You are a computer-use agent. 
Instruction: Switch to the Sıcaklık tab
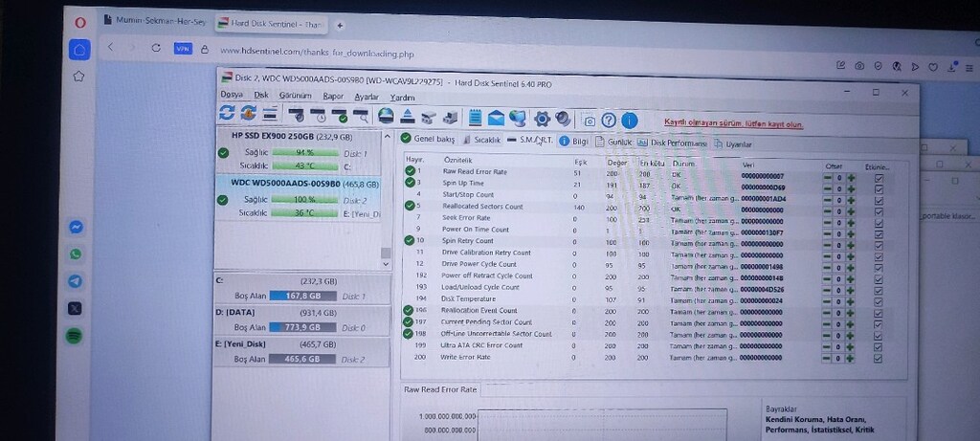[x=482, y=140]
